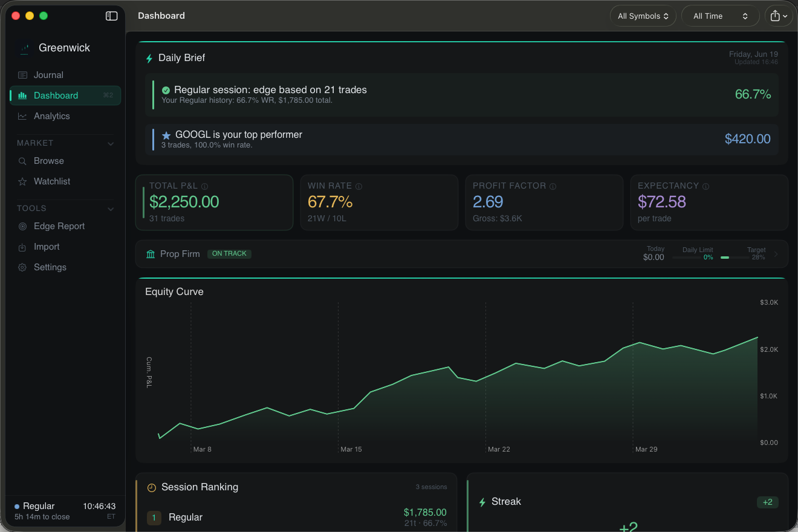Toggle the sidebar visibility icon
Image resolution: width=798 pixels, height=532 pixels.
(111, 16)
